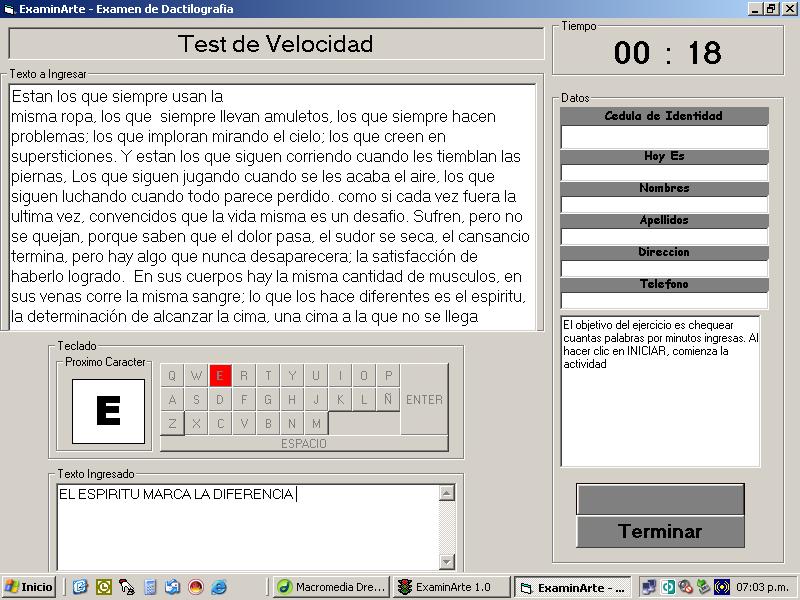Viewport: 800px width, 600px height.
Task: Click the Y key on virtual keyboard
Action: point(292,376)
